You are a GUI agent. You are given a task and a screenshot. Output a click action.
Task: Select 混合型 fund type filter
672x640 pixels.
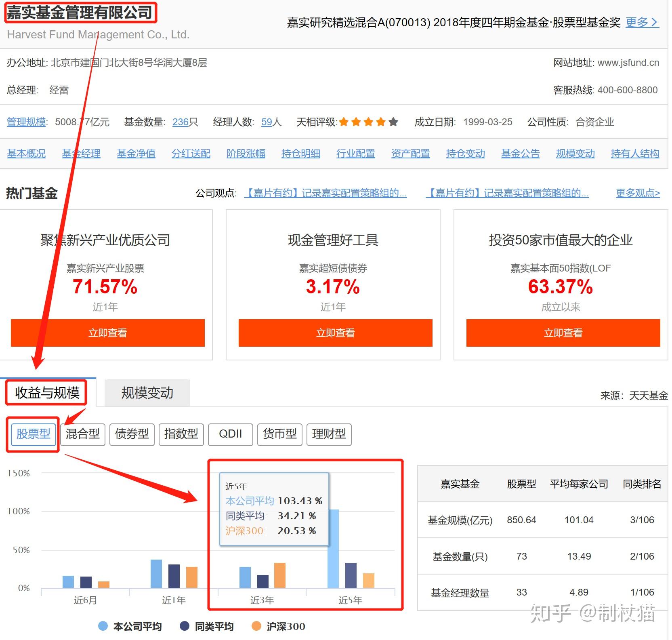[83, 434]
